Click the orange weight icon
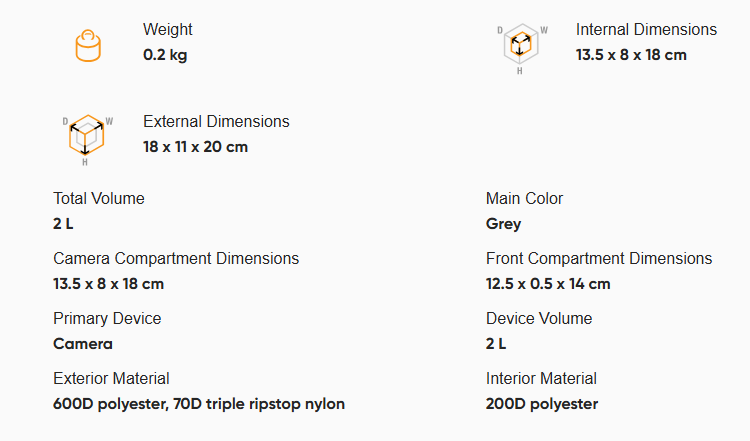 (x=88, y=46)
